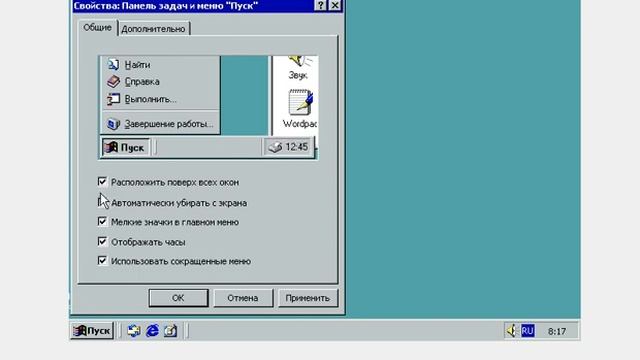Toggle Мелкие значки в главном меню checkbox
The width and height of the screenshot is (640, 360).
(x=102, y=222)
